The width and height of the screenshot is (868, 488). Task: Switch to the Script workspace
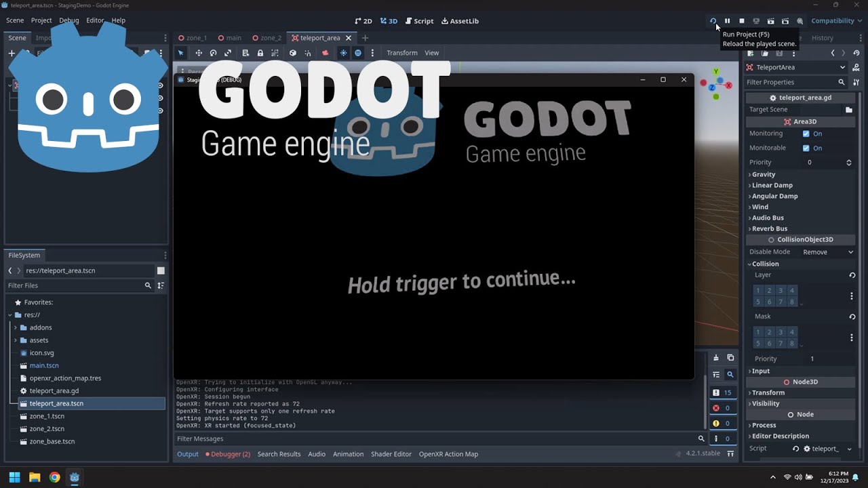pyautogui.click(x=419, y=21)
